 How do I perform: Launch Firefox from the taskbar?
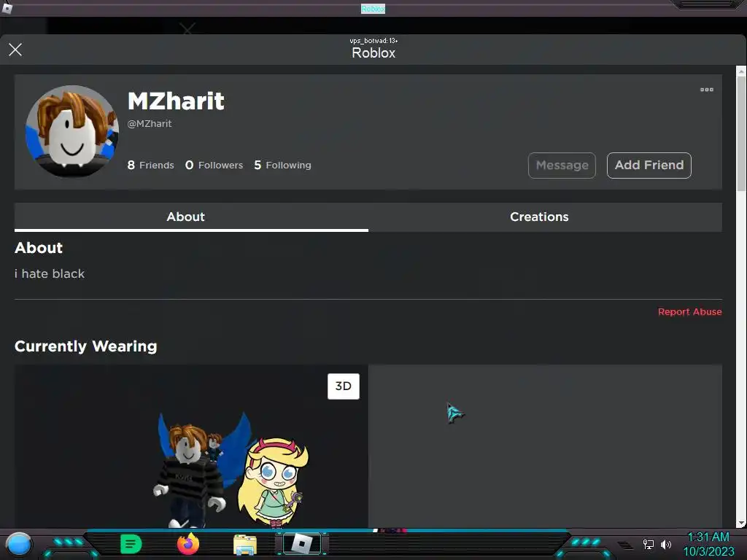(188, 544)
